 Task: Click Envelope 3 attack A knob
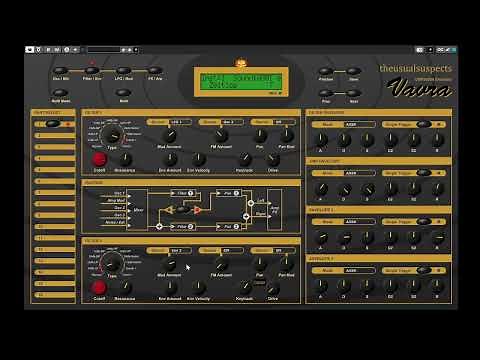point(321,237)
